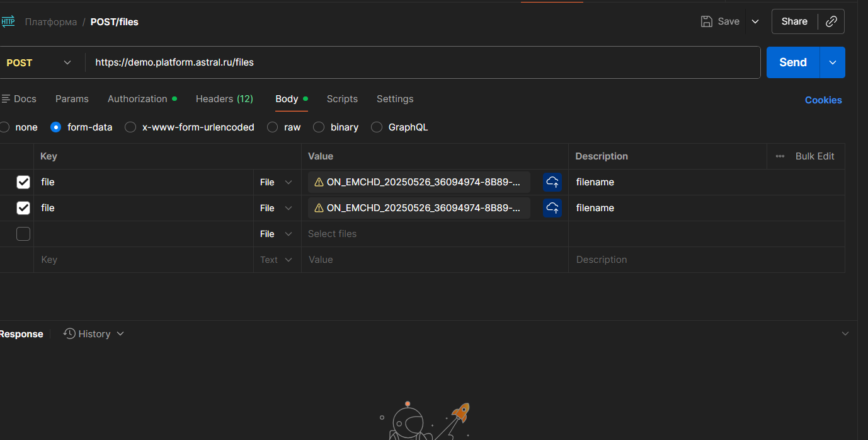Open the Save options arrow
Viewport: 868px width, 440px height.
(x=755, y=21)
